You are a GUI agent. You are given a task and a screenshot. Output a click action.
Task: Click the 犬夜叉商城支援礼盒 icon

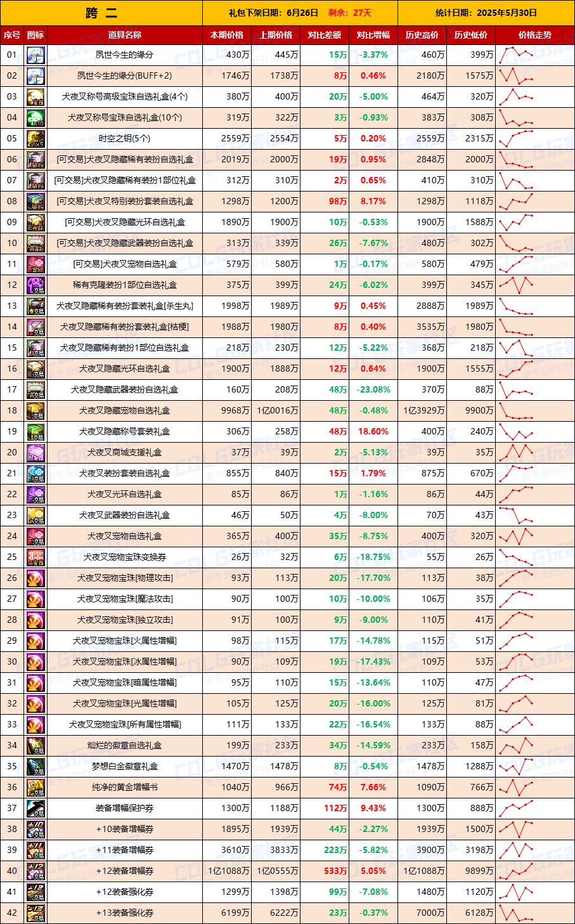[x=36, y=453]
